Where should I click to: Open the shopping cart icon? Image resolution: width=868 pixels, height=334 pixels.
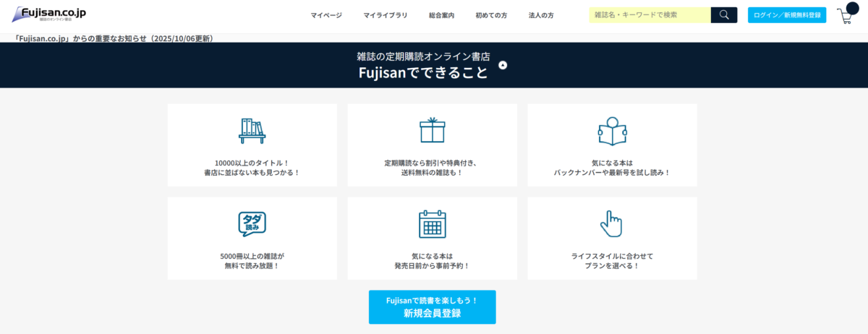point(845,17)
